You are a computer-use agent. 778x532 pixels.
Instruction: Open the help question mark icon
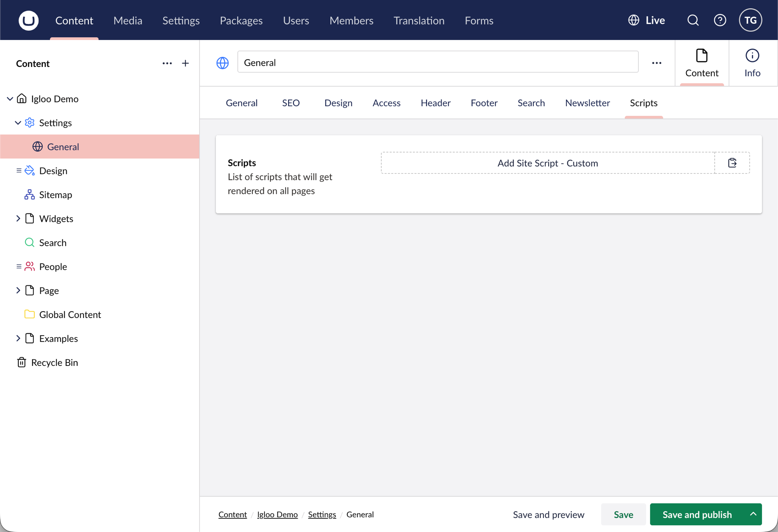[x=720, y=20]
